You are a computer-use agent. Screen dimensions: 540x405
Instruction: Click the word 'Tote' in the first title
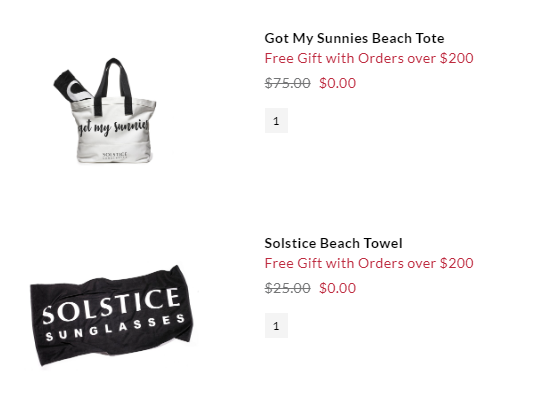pyautogui.click(x=430, y=38)
